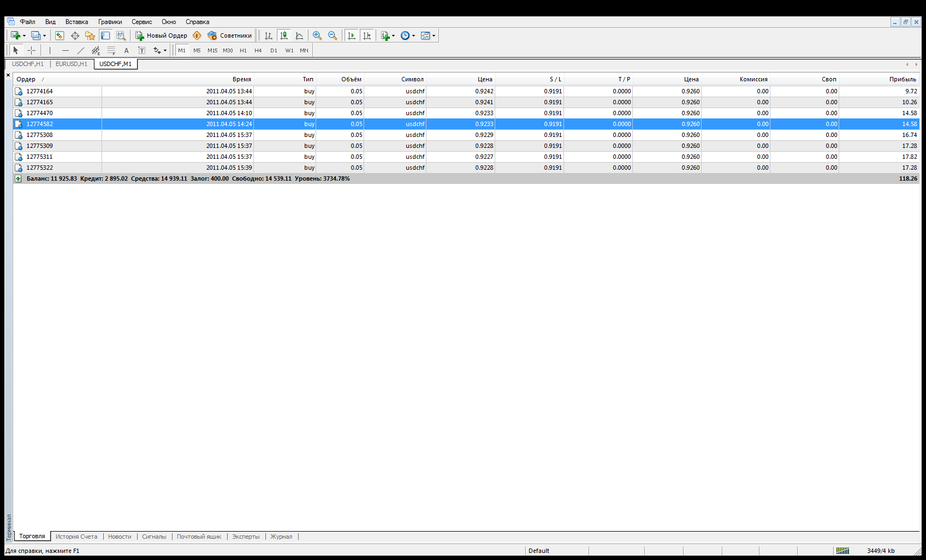Select order 12774470 row
Image resolution: width=926 pixels, height=560 pixels.
(466, 113)
